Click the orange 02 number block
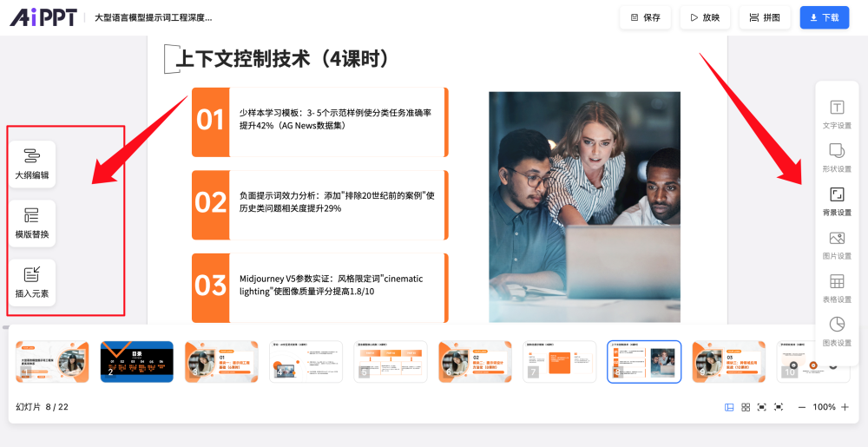This screenshot has height=447, width=868. click(x=210, y=205)
